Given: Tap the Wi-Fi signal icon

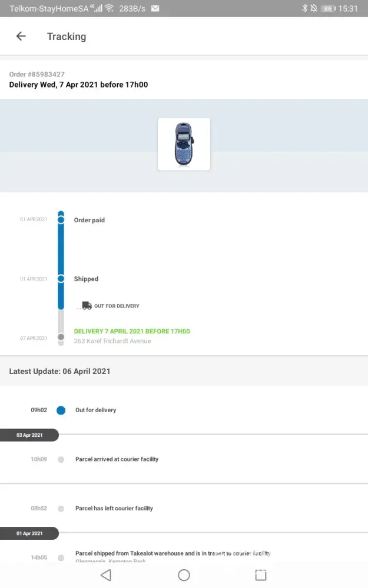Looking at the screenshot, I should (x=109, y=8).
